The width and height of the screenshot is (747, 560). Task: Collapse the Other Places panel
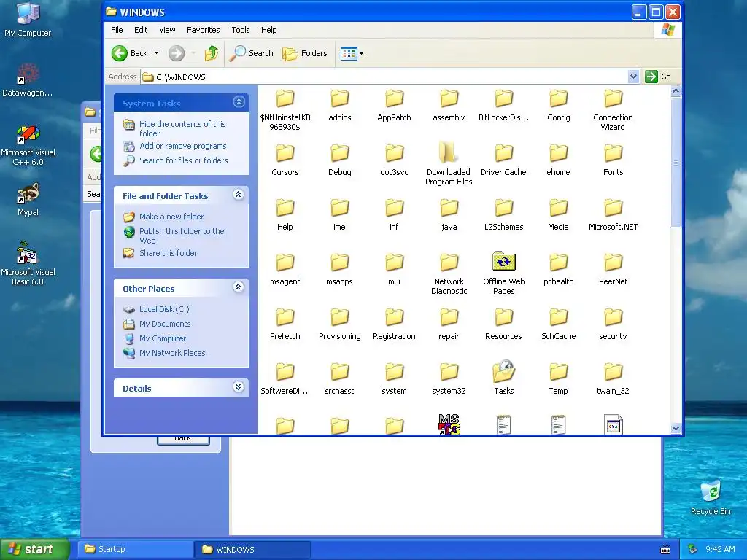239,287
